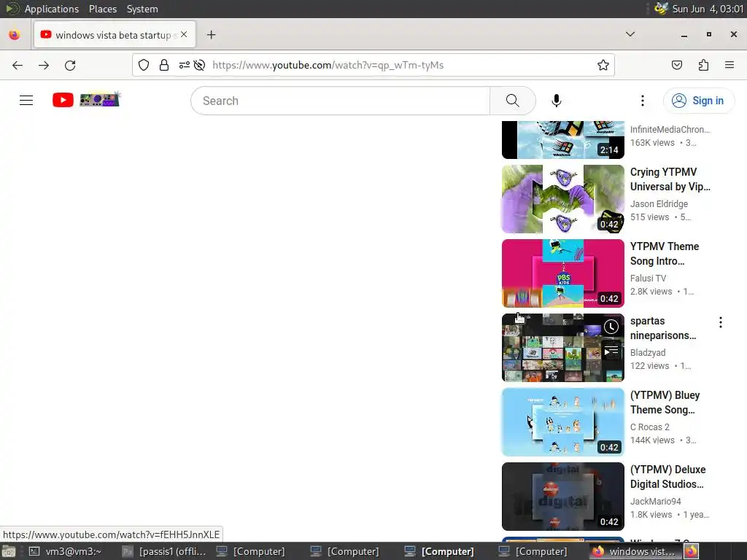Open the site permissions icon in address bar
This screenshot has width=747, height=560.
(x=185, y=65)
